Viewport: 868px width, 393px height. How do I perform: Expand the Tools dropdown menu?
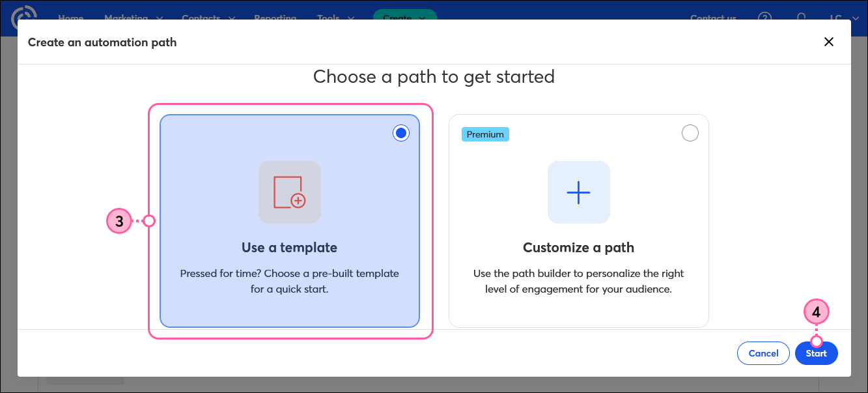[335, 18]
